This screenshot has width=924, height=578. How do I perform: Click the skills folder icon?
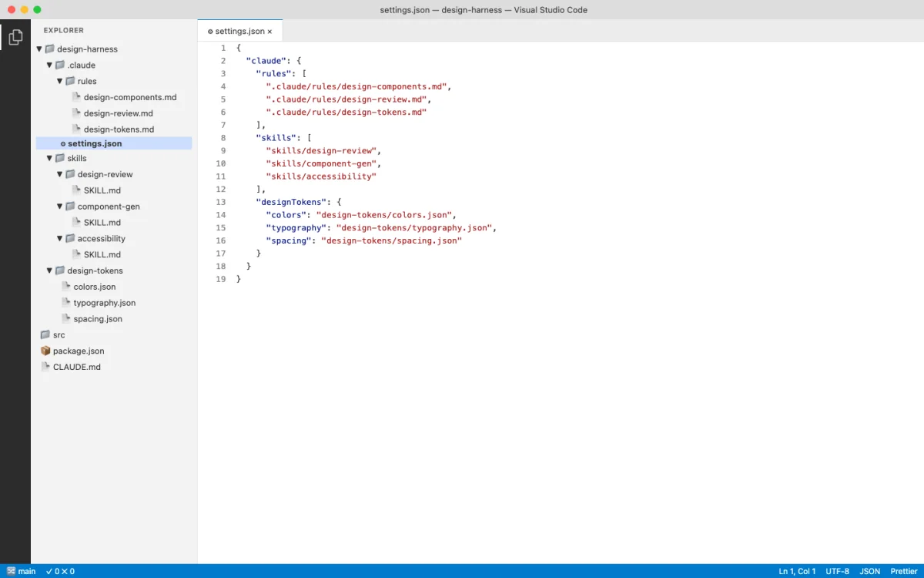(x=60, y=158)
